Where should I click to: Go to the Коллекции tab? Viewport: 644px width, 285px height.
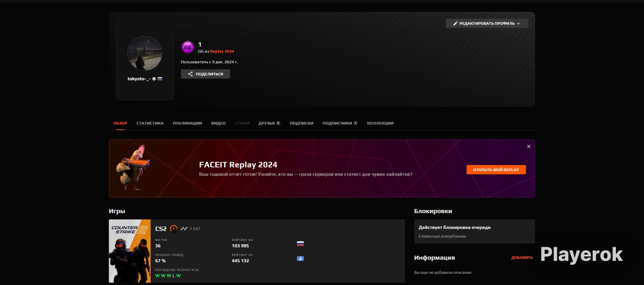pyautogui.click(x=380, y=123)
